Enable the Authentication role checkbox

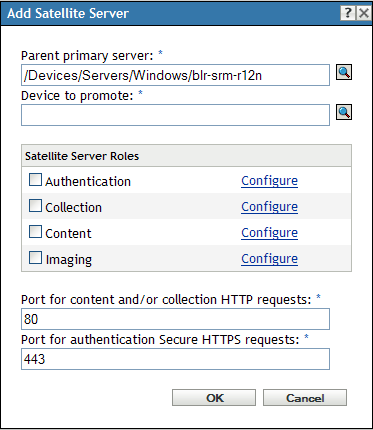pos(35,180)
